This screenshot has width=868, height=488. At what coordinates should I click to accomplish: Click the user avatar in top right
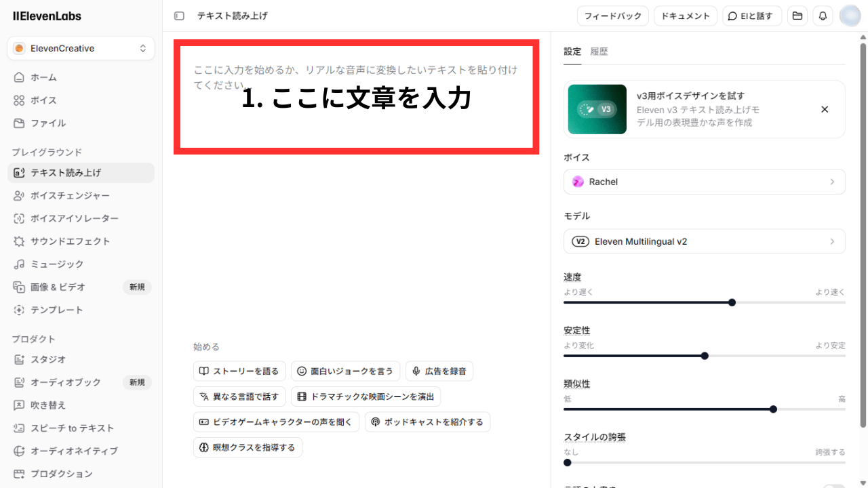pos(850,16)
